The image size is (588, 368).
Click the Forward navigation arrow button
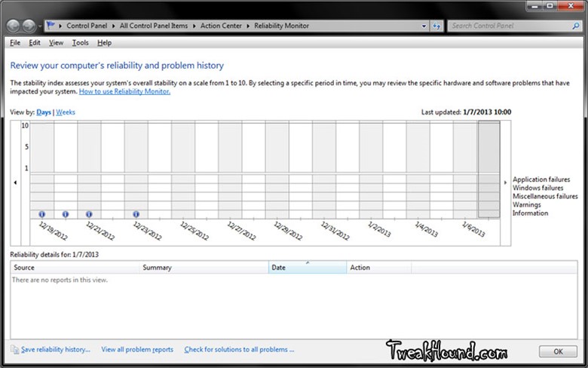point(29,26)
